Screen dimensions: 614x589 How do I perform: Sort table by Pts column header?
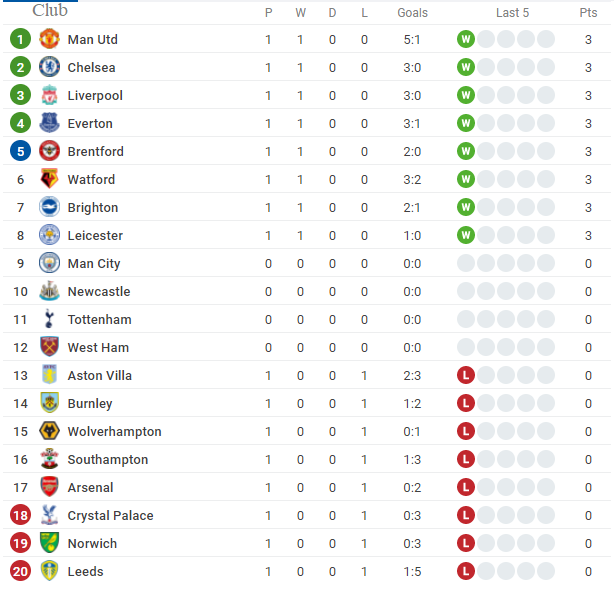588,13
